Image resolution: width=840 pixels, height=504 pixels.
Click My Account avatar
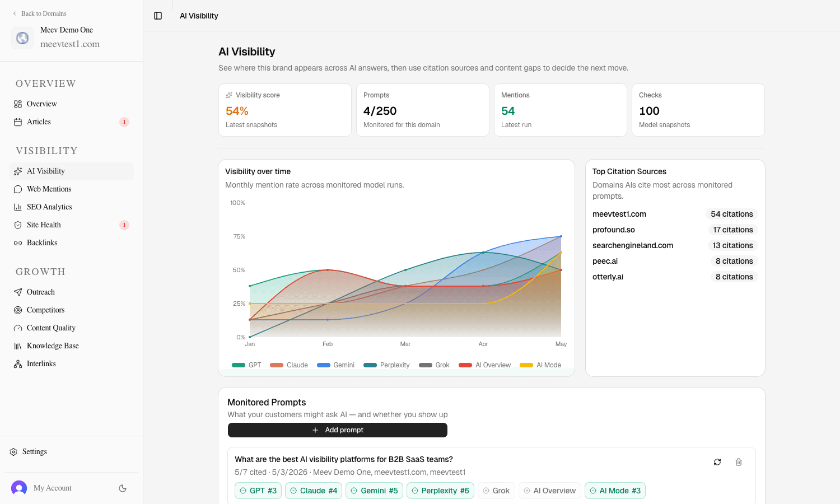(19, 488)
